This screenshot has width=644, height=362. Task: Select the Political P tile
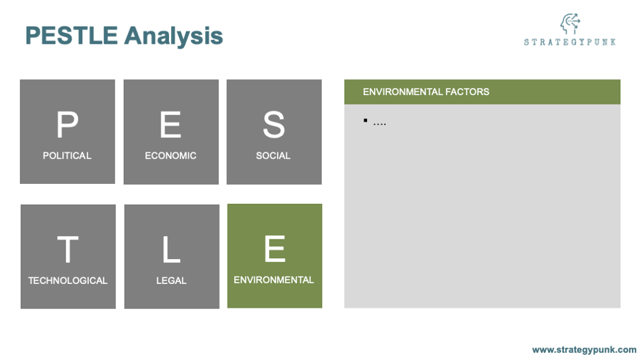coord(67,132)
